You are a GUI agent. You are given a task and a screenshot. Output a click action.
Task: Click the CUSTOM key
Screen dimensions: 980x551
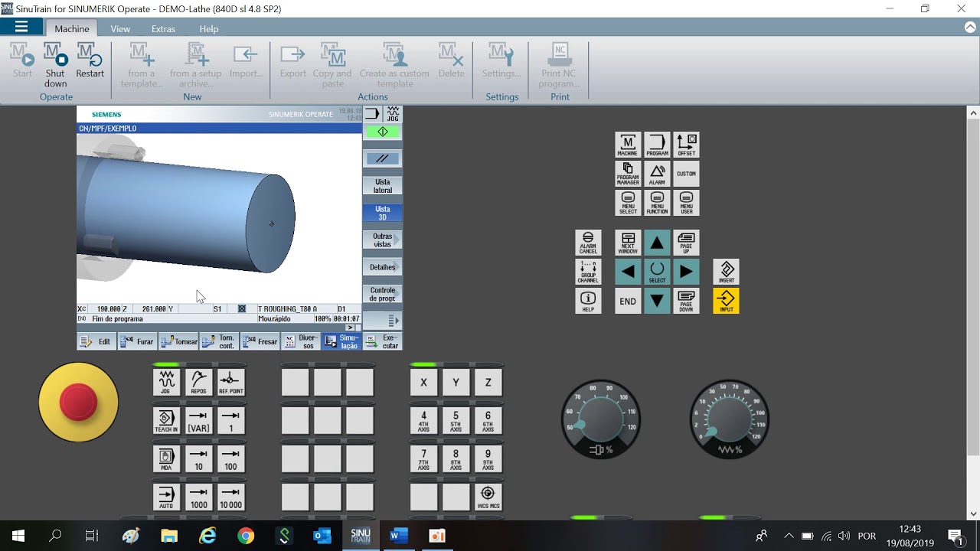686,174
